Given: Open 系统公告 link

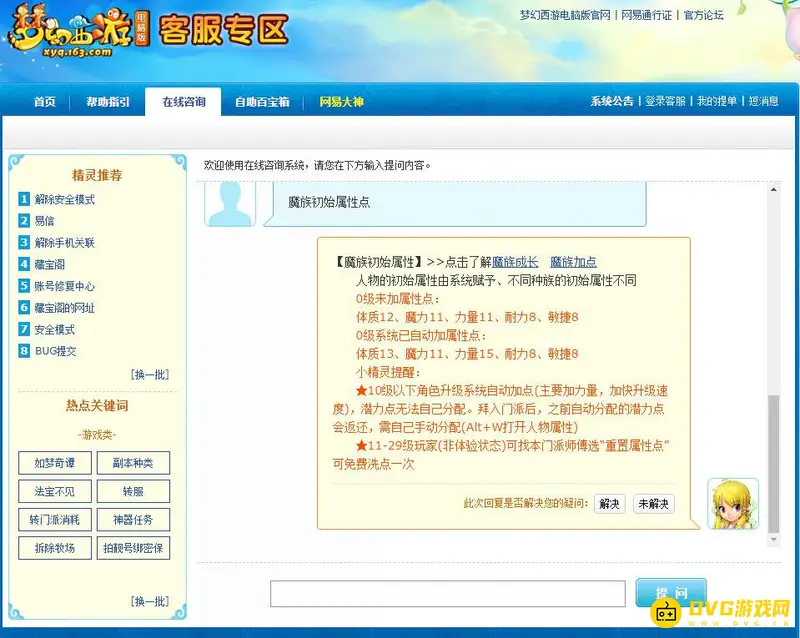Looking at the screenshot, I should click(x=612, y=101).
